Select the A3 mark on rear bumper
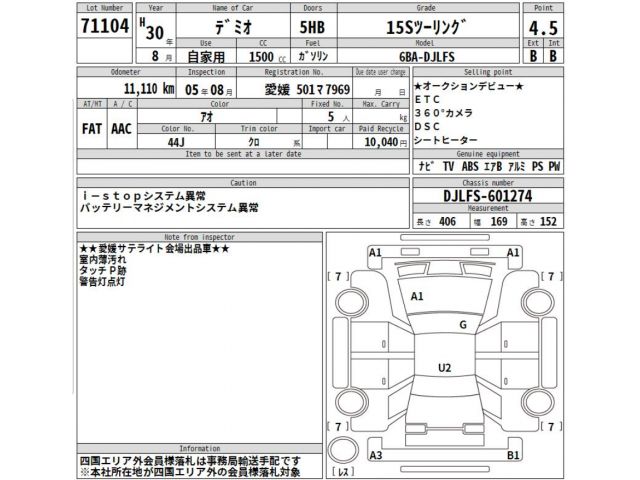The height and width of the screenshot is (480, 640). point(376,455)
